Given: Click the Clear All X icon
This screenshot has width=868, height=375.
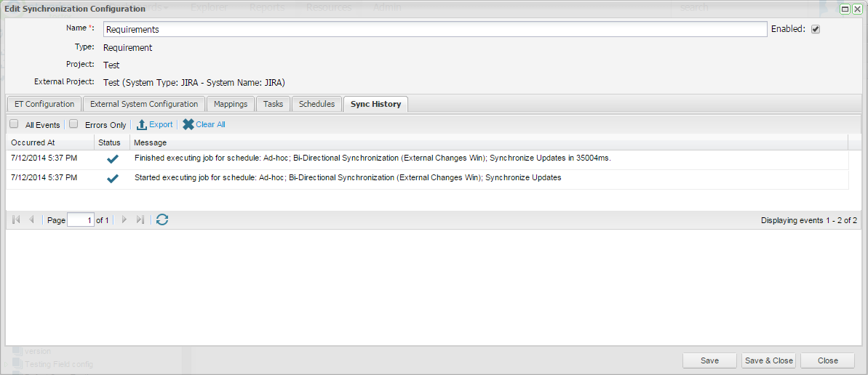Looking at the screenshot, I should pos(188,124).
